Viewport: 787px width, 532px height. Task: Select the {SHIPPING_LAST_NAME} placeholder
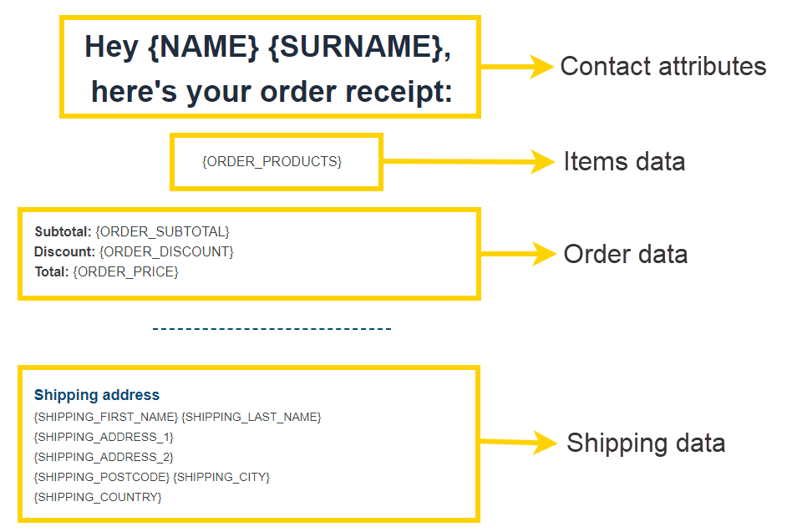tap(251, 417)
